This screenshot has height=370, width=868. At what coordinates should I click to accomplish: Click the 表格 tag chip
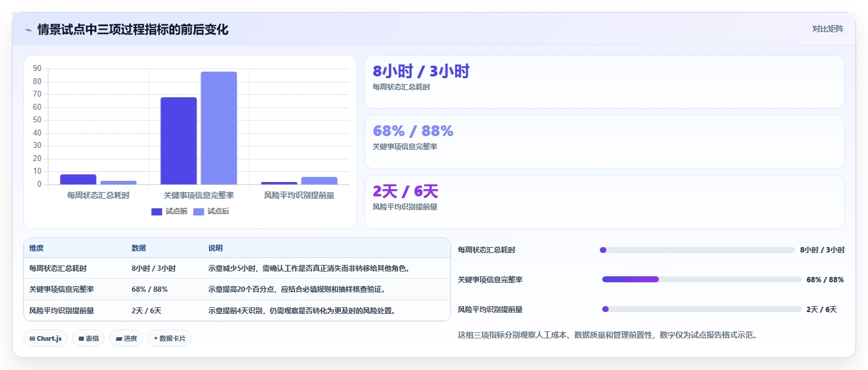click(x=88, y=338)
